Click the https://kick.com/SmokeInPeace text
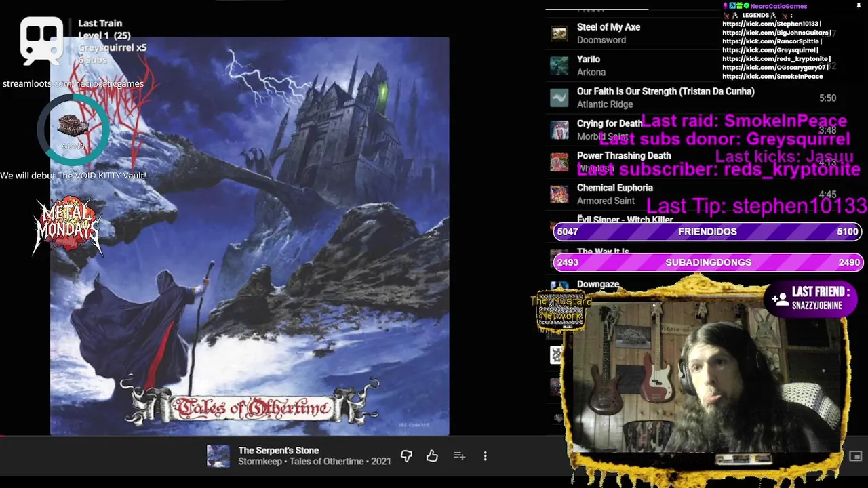 tap(772, 77)
